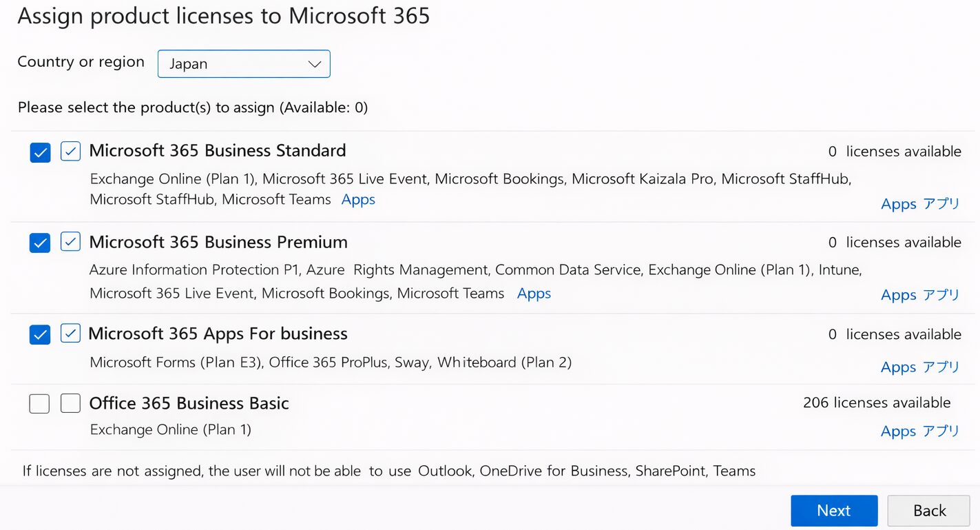Click the chevron arrow in Japan combo box
Screen dimensions: 980x530
click(315, 64)
